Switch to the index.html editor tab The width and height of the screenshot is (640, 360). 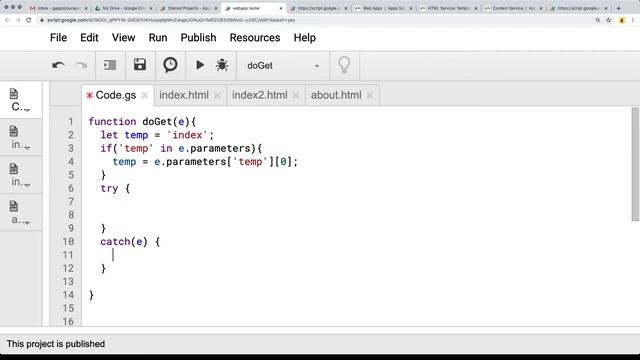click(184, 95)
